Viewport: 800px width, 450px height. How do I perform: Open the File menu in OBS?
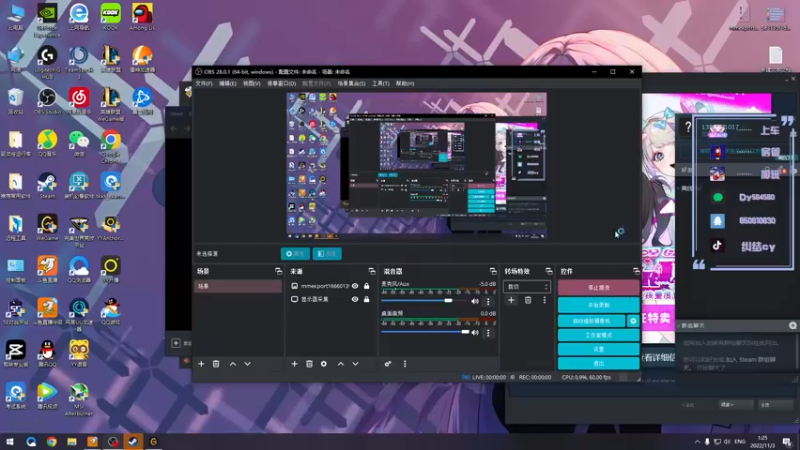204,83
